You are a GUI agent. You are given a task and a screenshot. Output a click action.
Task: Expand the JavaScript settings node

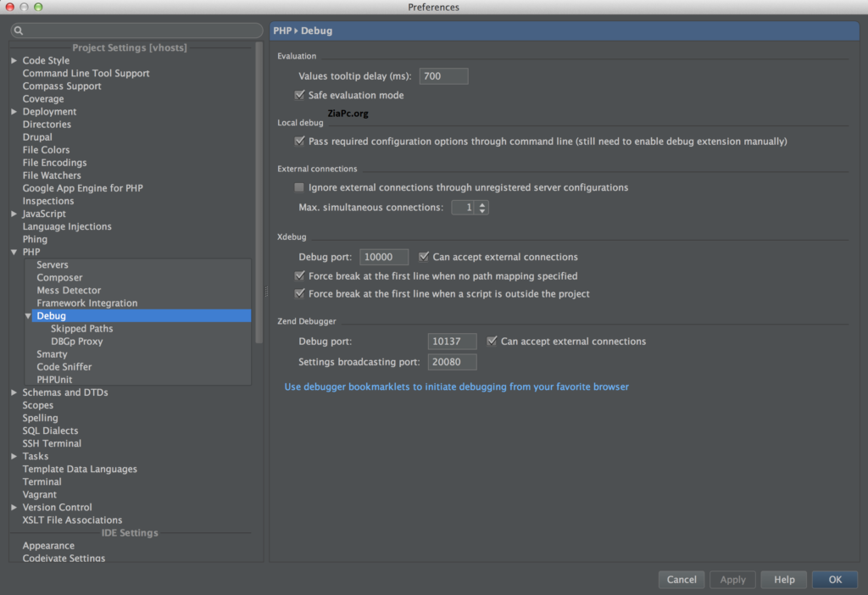pyautogui.click(x=13, y=214)
